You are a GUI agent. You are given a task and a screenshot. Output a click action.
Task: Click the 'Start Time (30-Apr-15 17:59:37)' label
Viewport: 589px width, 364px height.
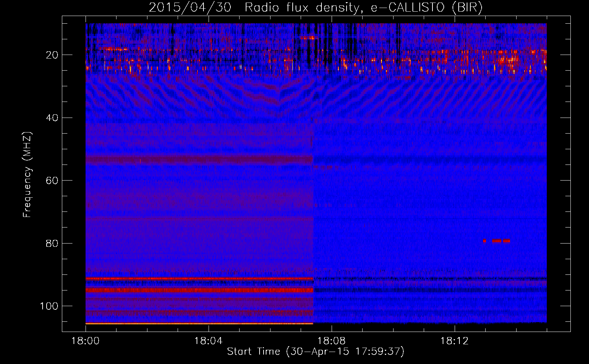pos(316,352)
